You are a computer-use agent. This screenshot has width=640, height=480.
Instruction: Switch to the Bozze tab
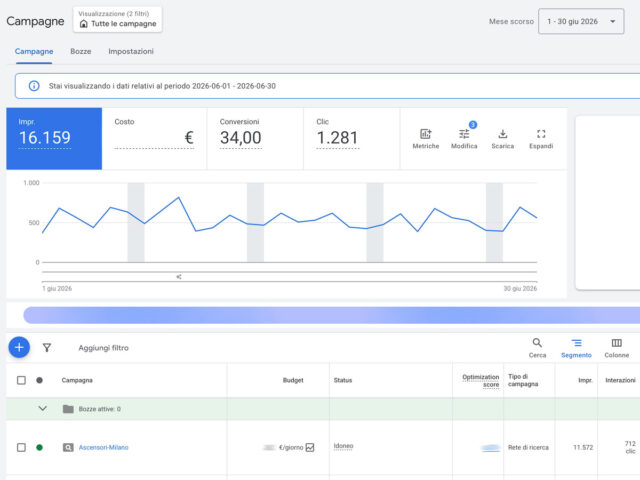point(80,51)
